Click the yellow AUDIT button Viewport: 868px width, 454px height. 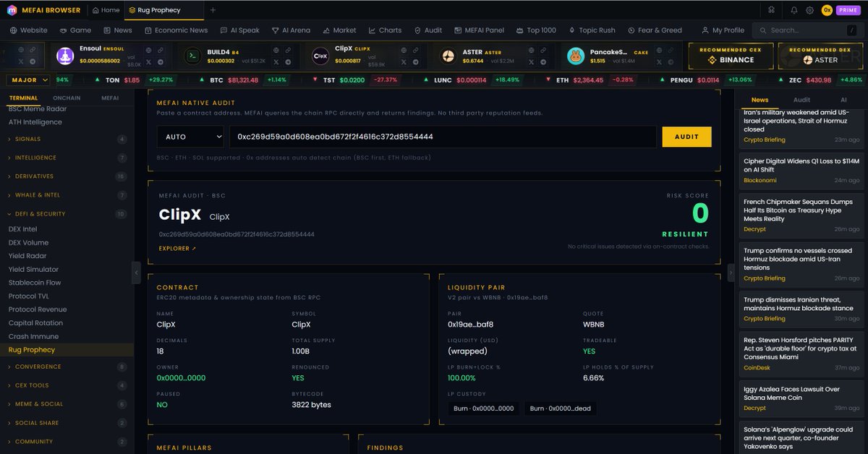click(x=686, y=137)
